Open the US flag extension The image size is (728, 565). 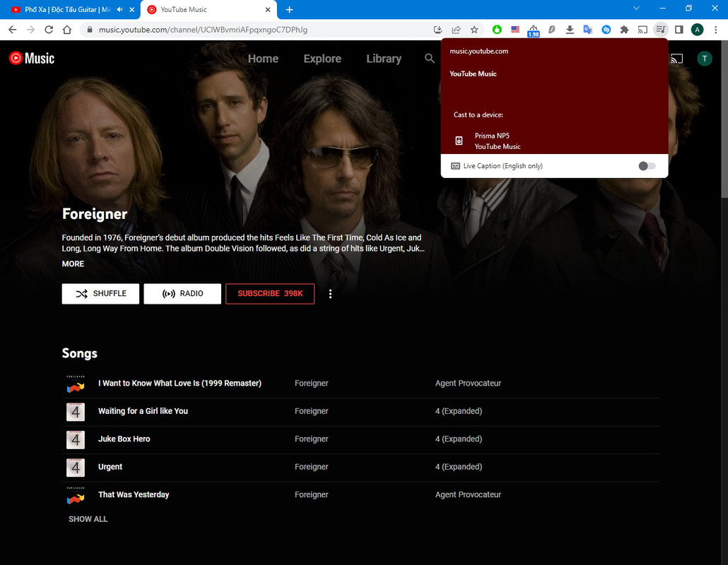click(515, 30)
